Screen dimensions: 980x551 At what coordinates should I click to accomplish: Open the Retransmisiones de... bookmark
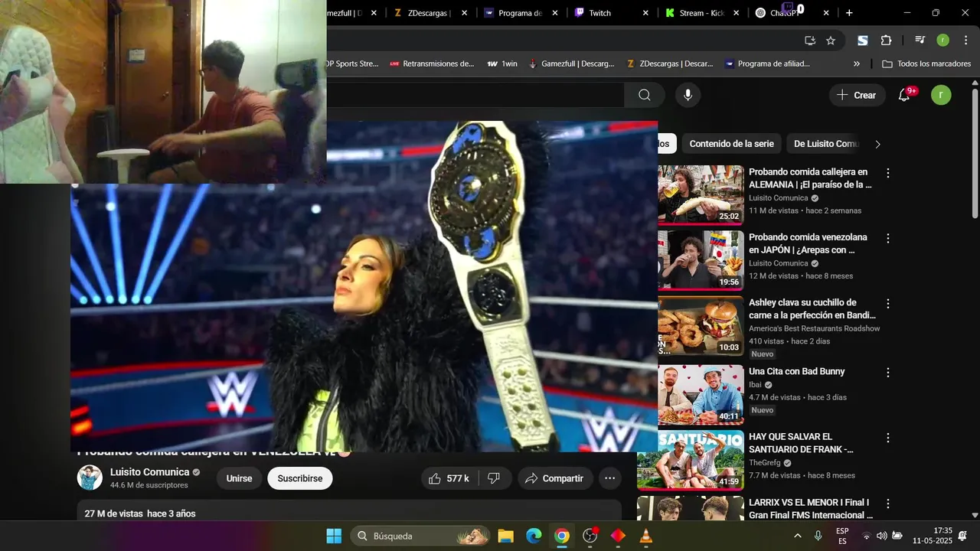coord(432,64)
